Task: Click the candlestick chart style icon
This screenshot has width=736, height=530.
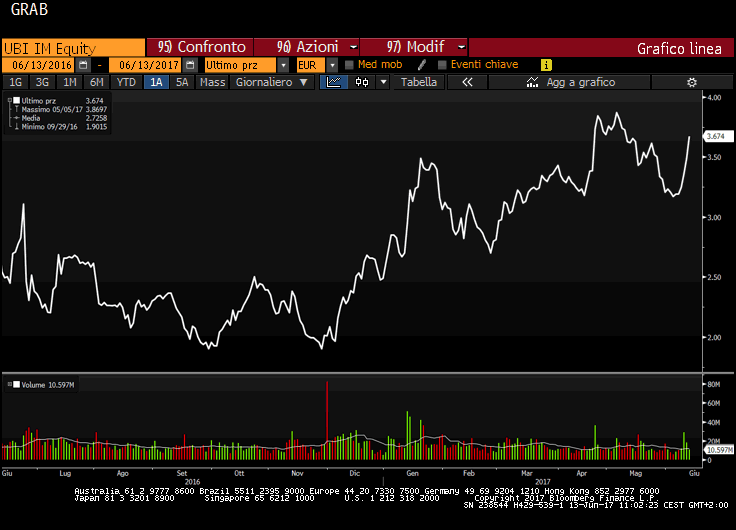Action: click(x=363, y=82)
